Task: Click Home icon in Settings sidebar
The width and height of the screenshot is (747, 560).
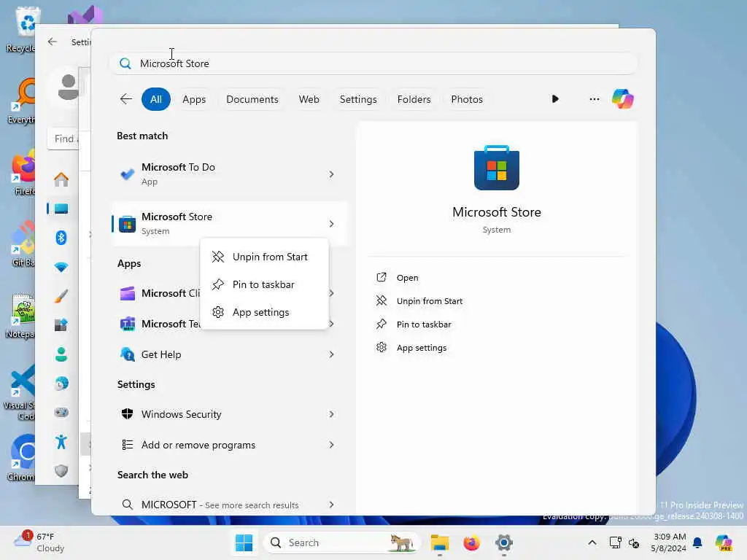Action: pyautogui.click(x=61, y=179)
